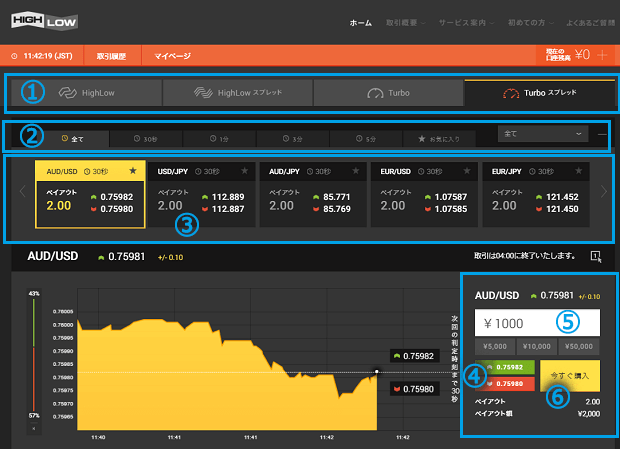Select the HighLow trading tab
620x449 pixels.
point(87,93)
